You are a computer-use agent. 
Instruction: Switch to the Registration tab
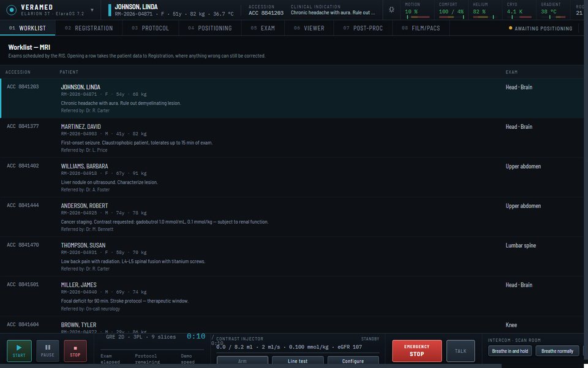click(x=89, y=28)
